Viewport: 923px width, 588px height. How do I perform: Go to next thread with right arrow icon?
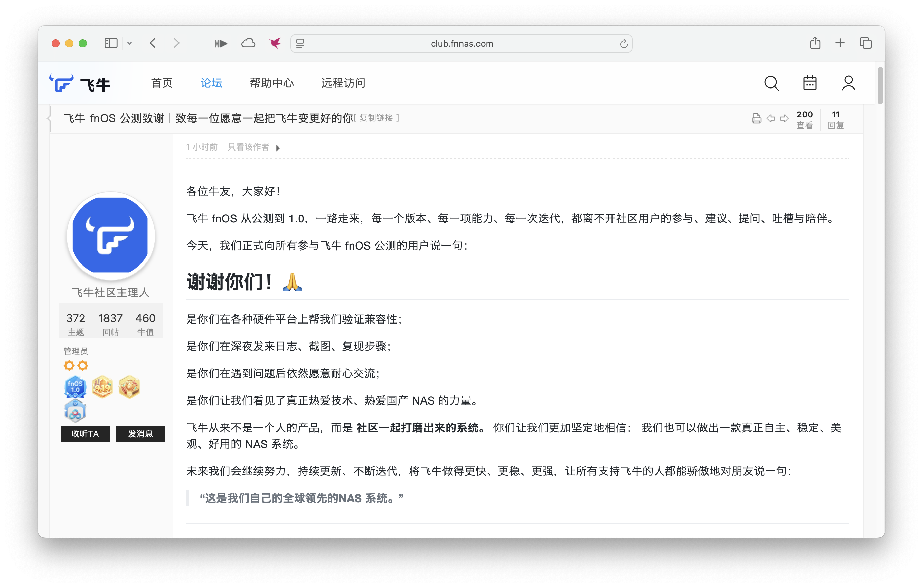(784, 119)
